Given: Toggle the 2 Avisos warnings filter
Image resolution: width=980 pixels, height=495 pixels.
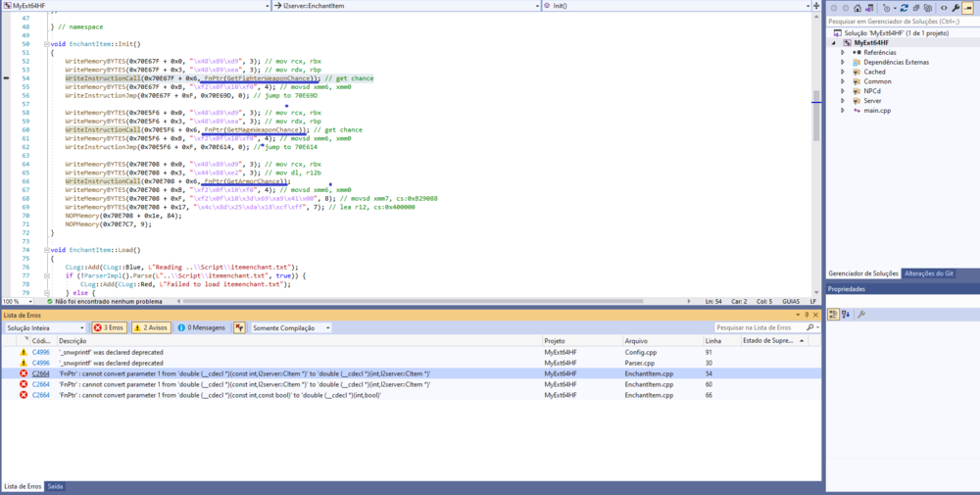Looking at the screenshot, I should (152, 327).
